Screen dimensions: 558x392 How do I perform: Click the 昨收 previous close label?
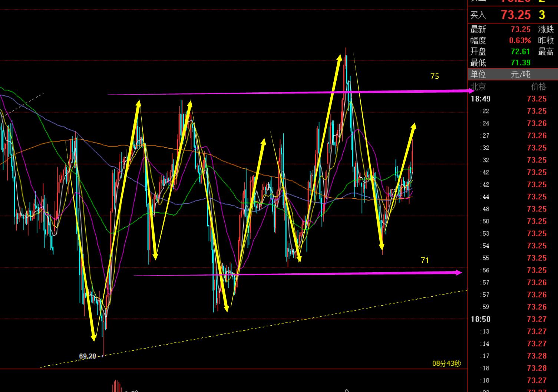click(x=546, y=40)
